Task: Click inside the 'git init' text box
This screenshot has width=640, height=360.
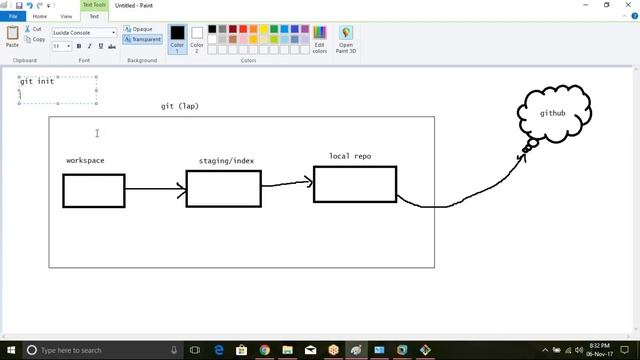Action: pos(58,90)
